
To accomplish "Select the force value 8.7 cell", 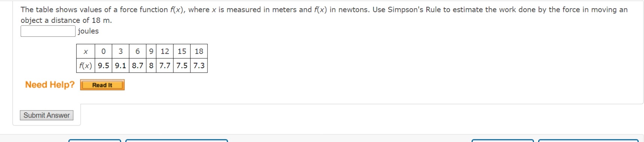I will click(138, 66).
